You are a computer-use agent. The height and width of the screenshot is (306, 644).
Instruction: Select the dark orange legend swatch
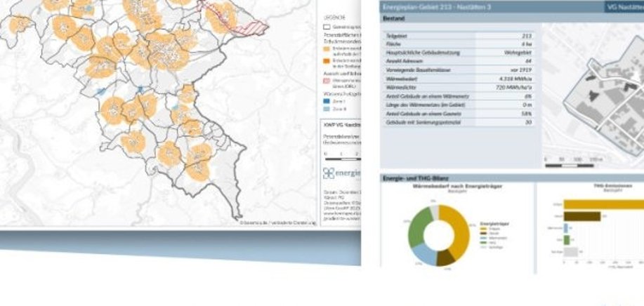coord(328,60)
